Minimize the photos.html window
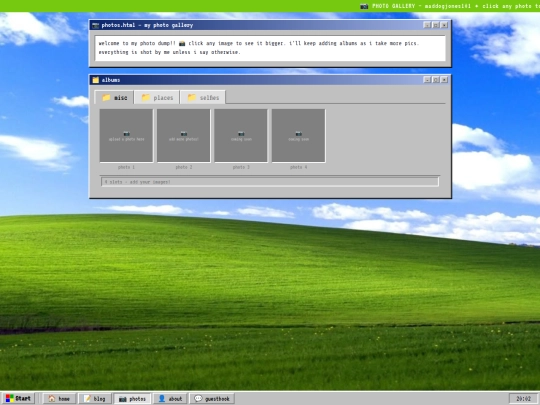540x405 pixels. (x=427, y=25)
